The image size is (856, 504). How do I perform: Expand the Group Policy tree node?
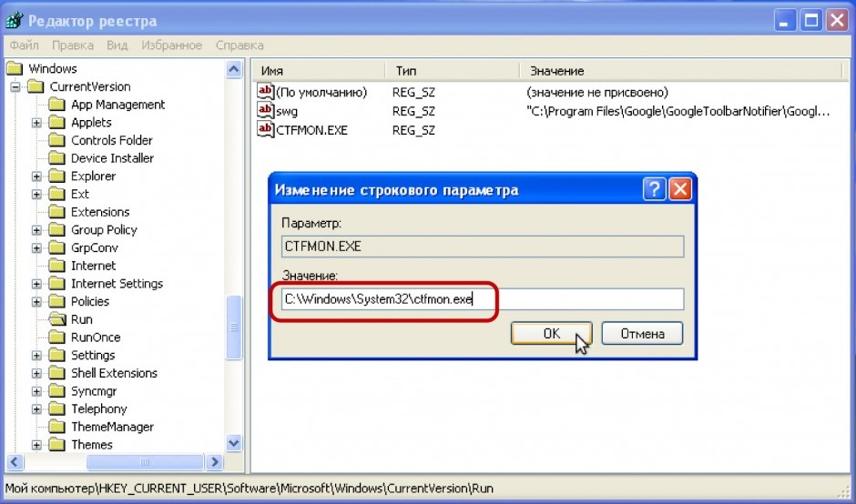coord(36,230)
